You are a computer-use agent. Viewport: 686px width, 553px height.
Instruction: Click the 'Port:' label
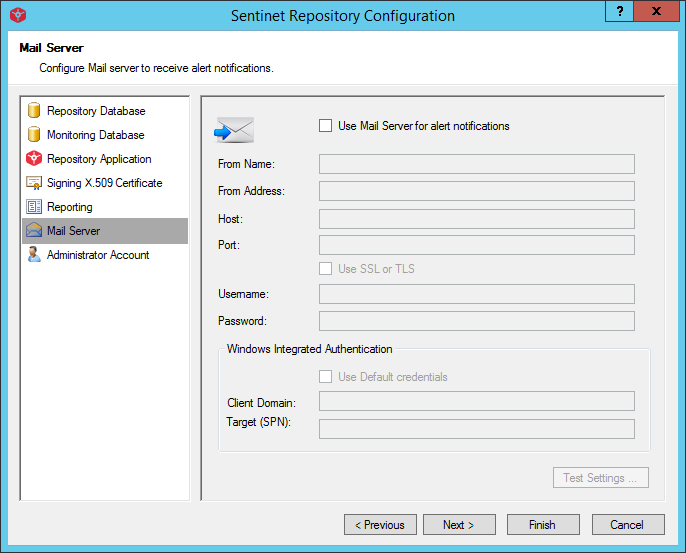tap(229, 245)
